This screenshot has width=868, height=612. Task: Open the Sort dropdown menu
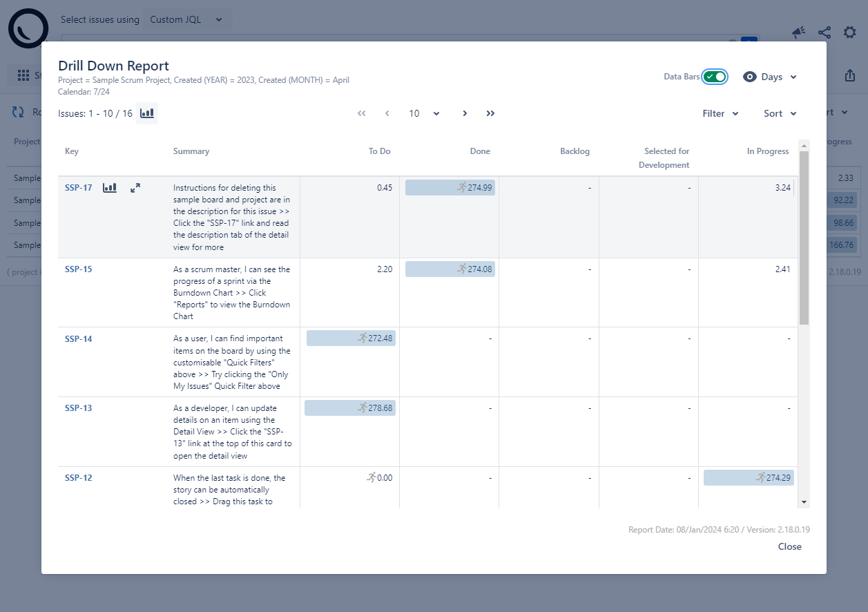click(x=780, y=113)
